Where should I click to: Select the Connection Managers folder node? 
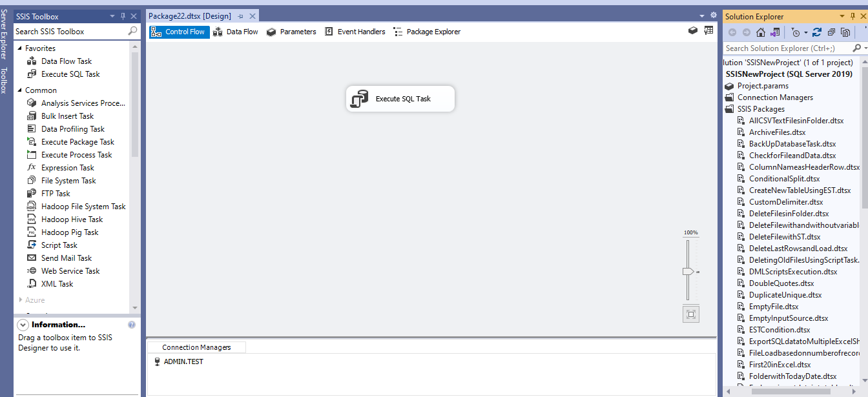pyautogui.click(x=775, y=97)
